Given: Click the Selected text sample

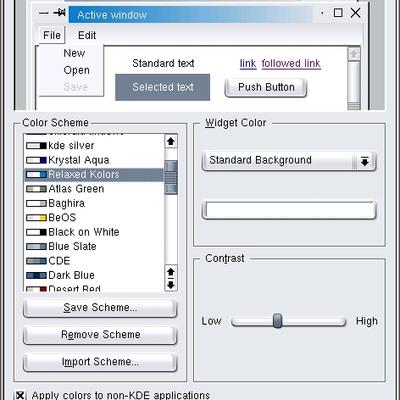Looking at the screenshot, I should [163, 87].
